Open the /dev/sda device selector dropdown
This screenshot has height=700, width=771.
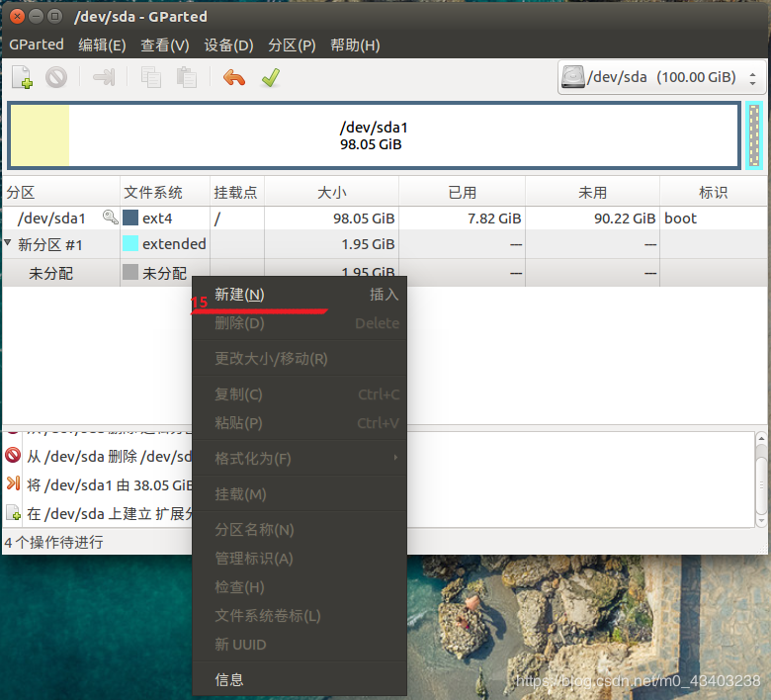tap(661, 77)
